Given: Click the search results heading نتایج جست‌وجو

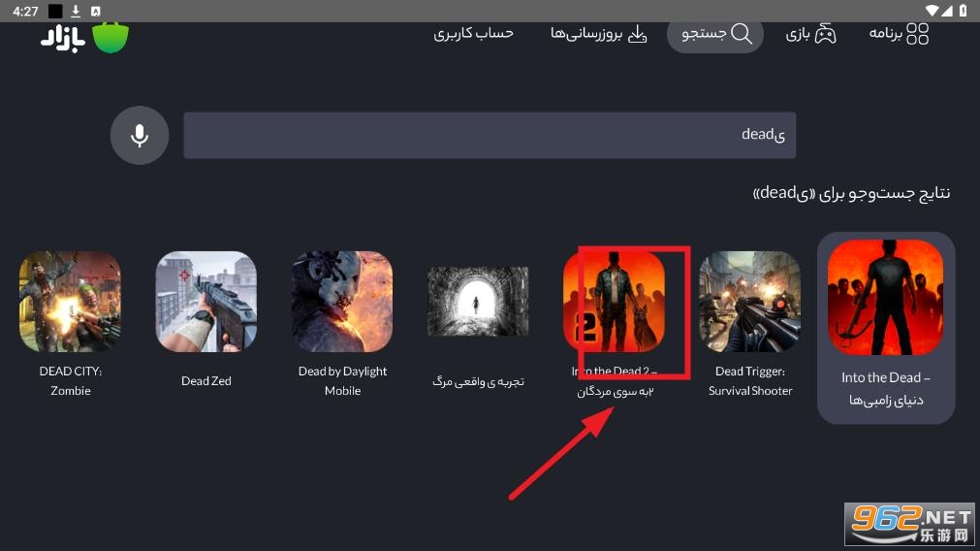Looking at the screenshot, I should pyautogui.click(x=851, y=193).
